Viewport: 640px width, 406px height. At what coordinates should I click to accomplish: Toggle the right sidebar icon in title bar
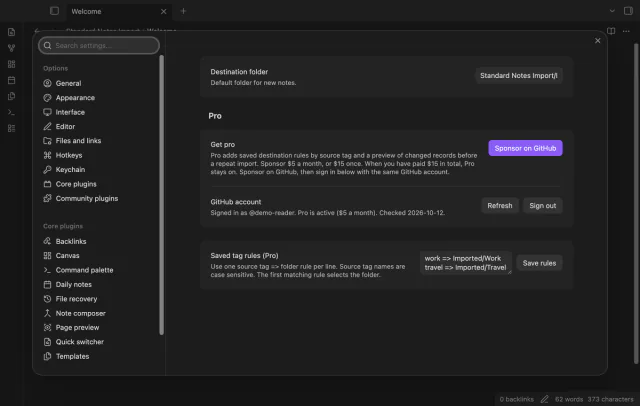628,11
